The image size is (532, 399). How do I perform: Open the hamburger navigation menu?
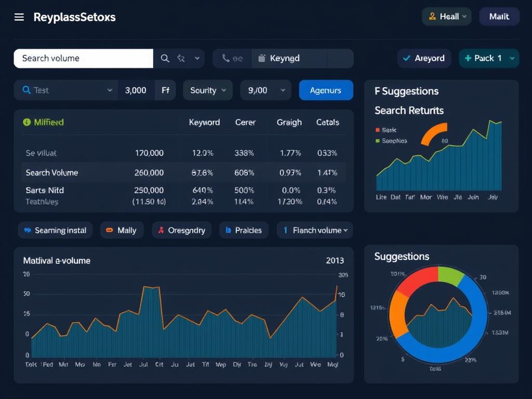tap(19, 16)
